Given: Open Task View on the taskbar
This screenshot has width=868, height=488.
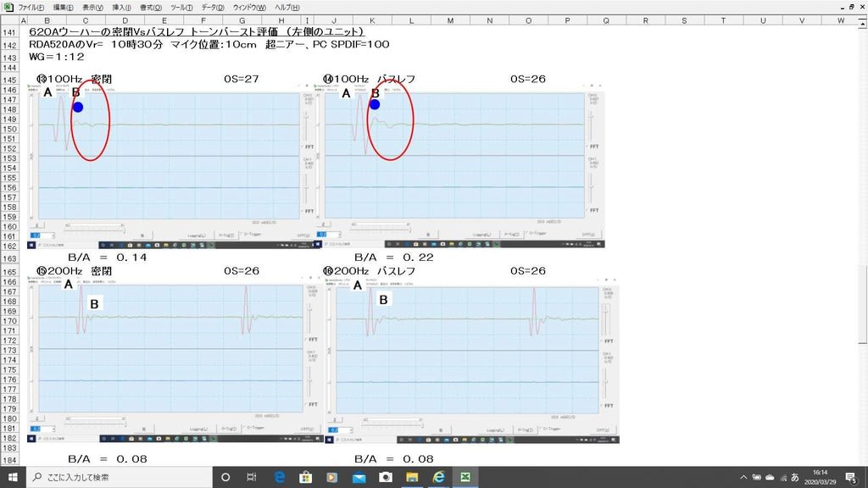Looking at the screenshot, I should (x=251, y=477).
